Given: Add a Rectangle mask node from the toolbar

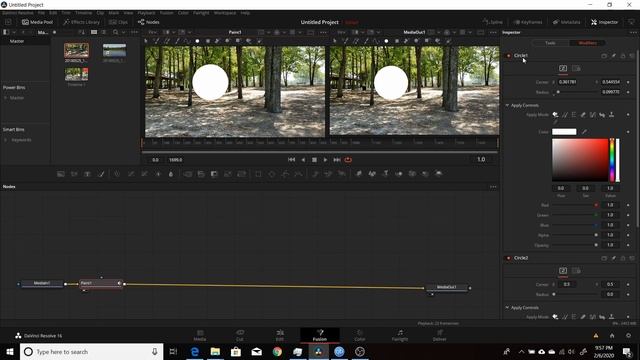Looking at the screenshot, I should [258, 174].
